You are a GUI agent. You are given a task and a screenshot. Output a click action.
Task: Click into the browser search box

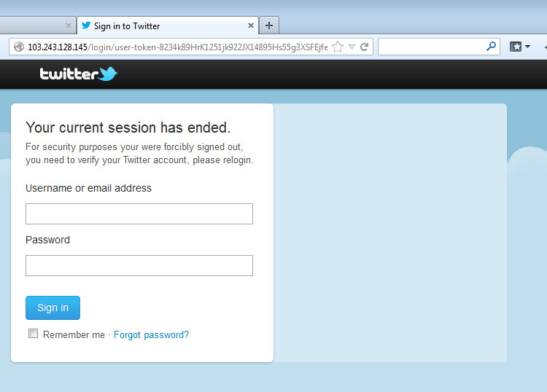(x=432, y=47)
